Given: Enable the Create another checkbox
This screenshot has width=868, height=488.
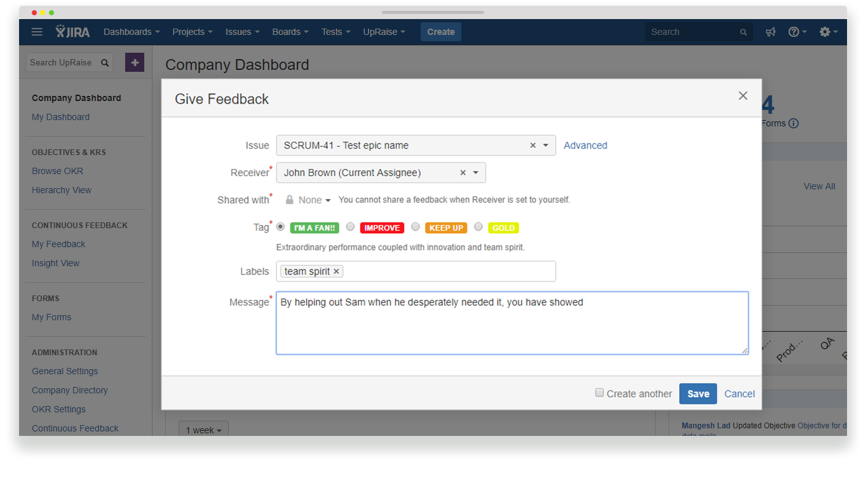Looking at the screenshot, I should 599,393.
